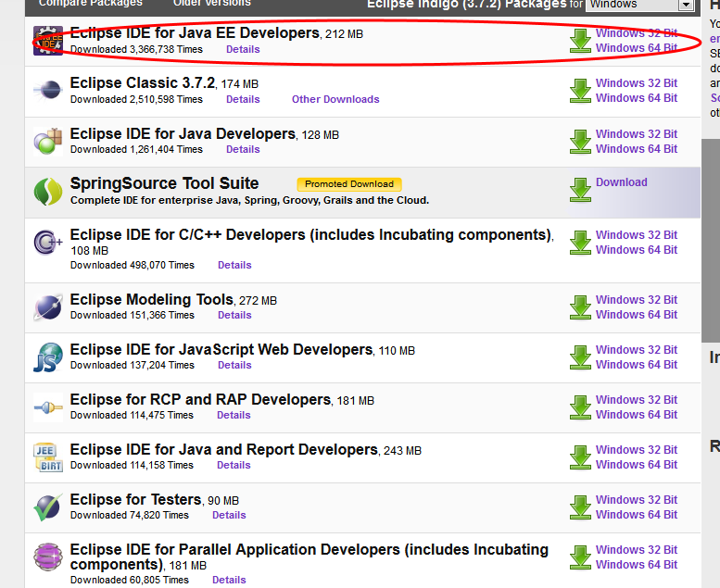Download Java EE Developers Windows 32 Bit
Viewport: 720px width, 588px height.
point(637,33)
